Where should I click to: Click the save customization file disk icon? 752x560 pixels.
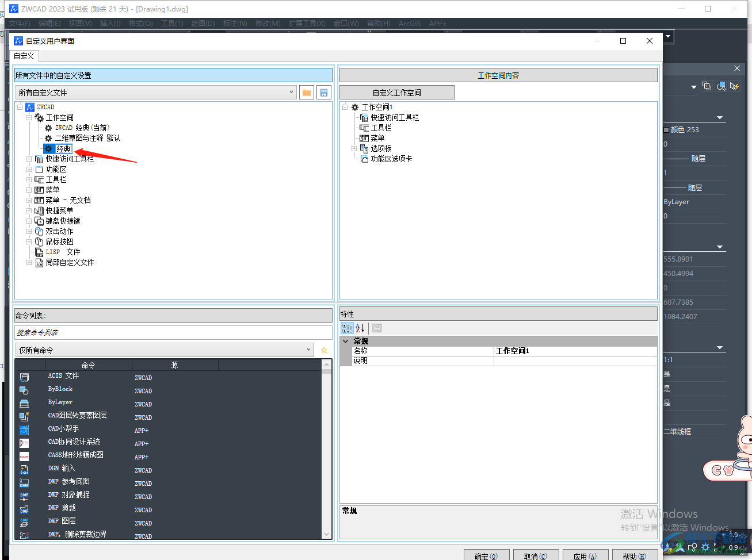click(x=324, y=93)
